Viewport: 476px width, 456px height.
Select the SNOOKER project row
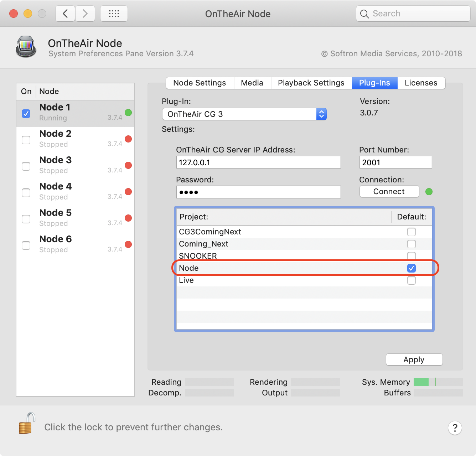click(304, 256)
